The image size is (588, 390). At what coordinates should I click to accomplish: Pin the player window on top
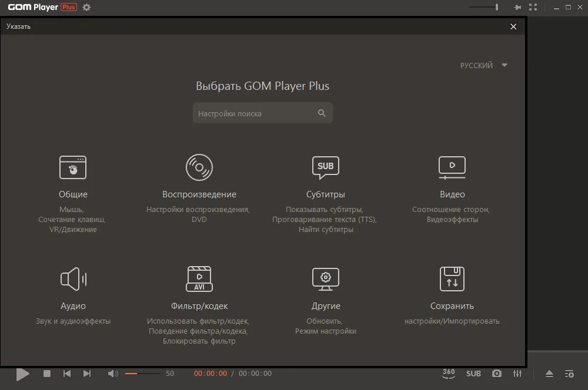pos(517,7)
